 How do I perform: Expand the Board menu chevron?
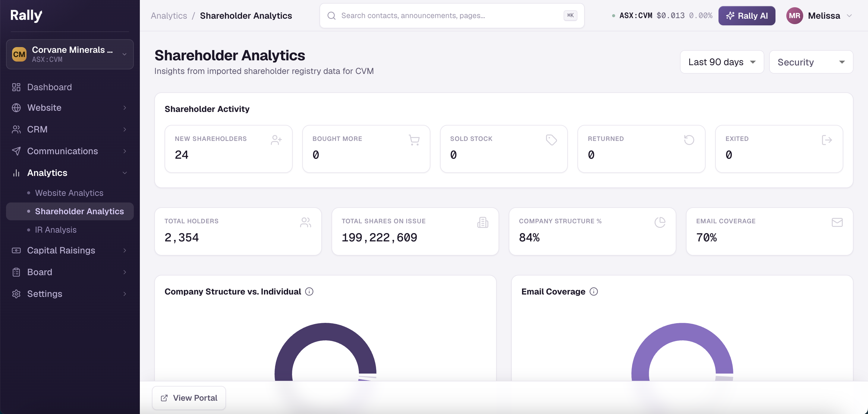point(125,272)
